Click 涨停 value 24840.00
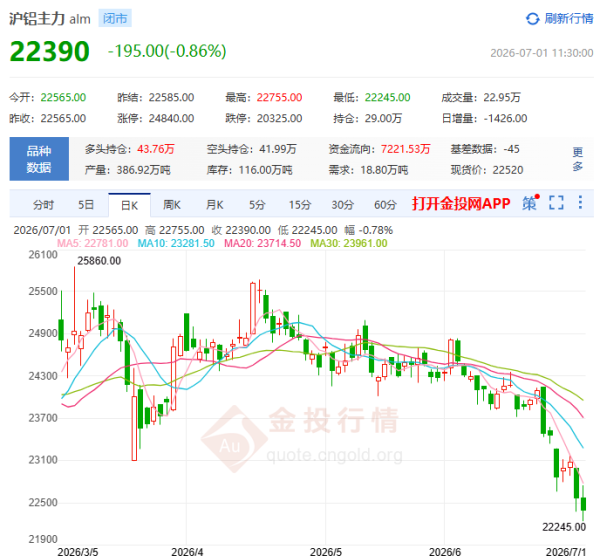 (x=171, y=118)
